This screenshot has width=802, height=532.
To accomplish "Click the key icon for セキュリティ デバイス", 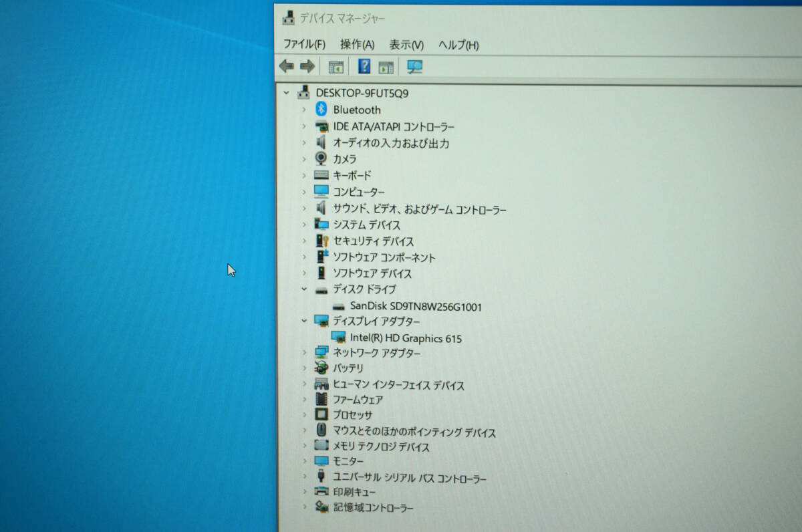I will 321,241.
